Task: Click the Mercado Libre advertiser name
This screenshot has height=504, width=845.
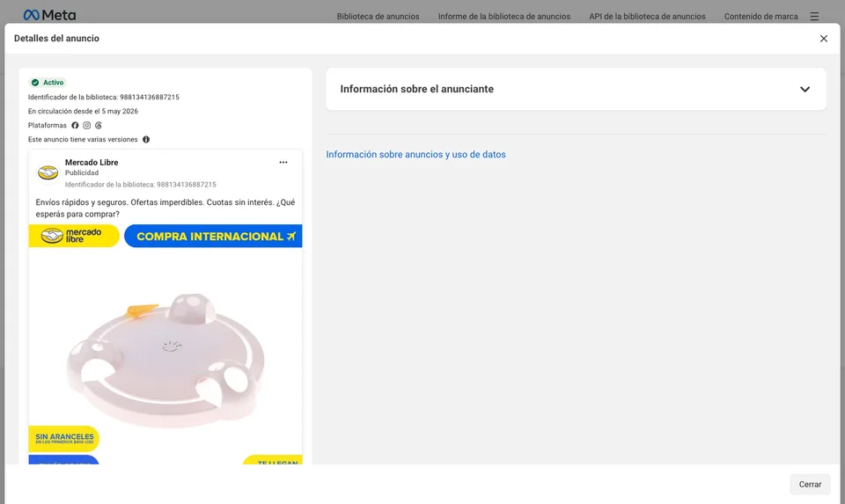Action: click(x=92, y=162)
